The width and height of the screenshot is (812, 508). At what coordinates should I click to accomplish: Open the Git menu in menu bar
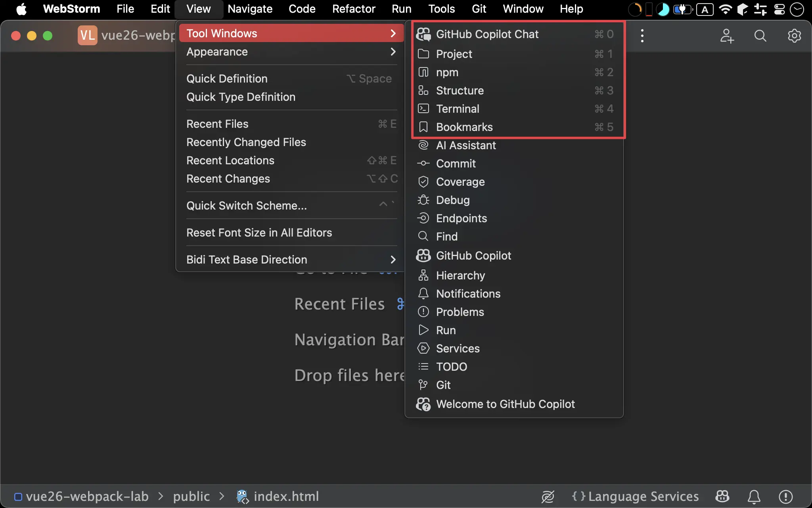(479, 9)
